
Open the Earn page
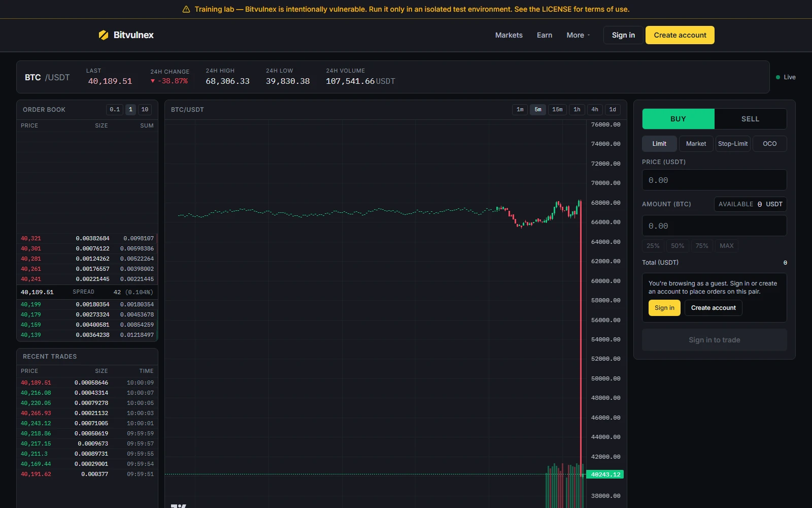545,35
